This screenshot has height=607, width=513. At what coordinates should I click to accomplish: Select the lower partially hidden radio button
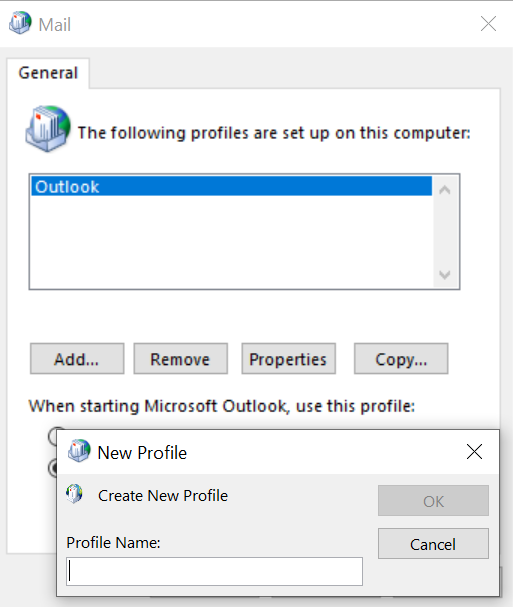tap(52, 468)
